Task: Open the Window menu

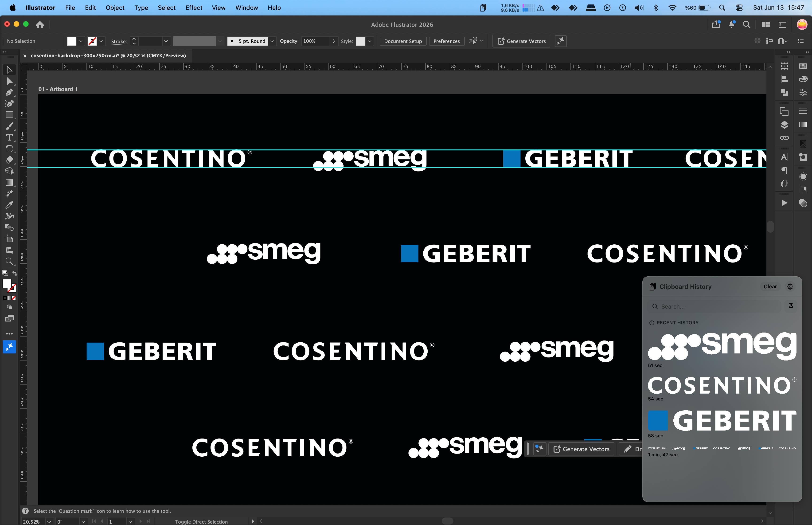Action: coord(247,8)
